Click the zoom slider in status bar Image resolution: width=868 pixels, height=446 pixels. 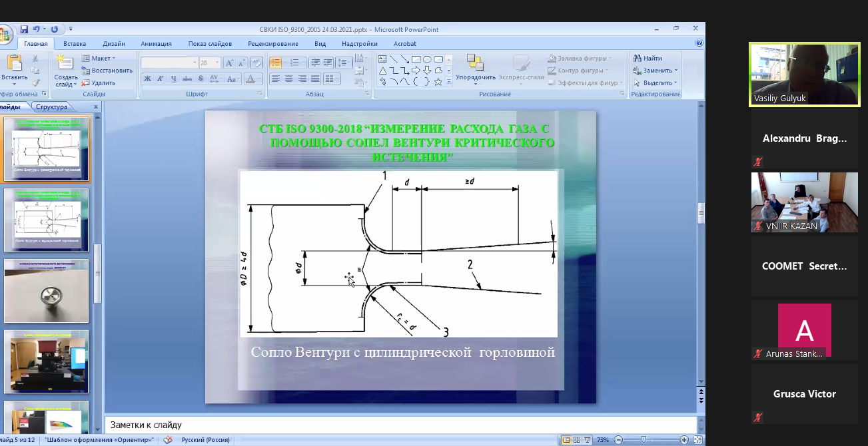point(644,440)
